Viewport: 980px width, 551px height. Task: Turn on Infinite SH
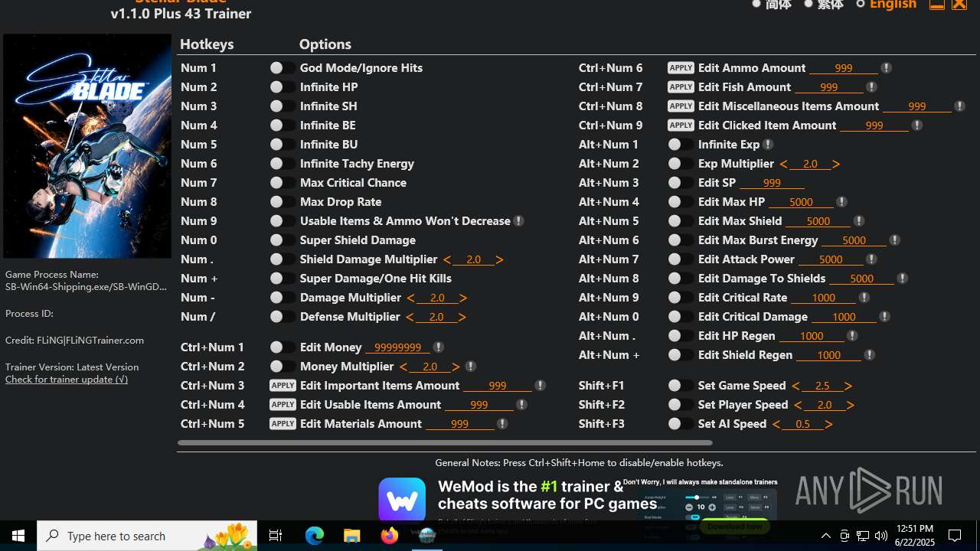tap(283, 106)
